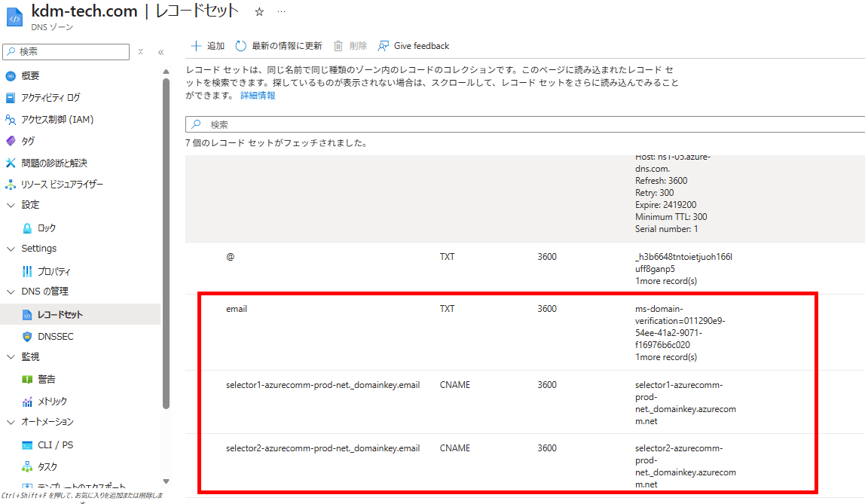Click the 問題の診断と解決 wrench icon

click(11, 163)
